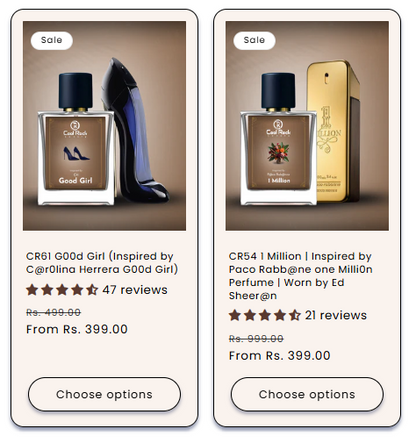Click the first star on Good Girl rating
416x443 pixels.
coord(32,290)
